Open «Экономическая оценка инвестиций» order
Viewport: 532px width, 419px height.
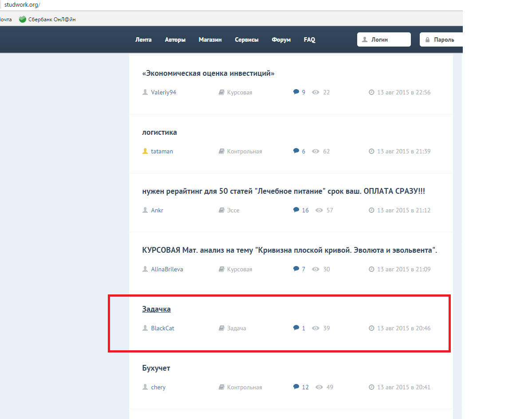click(x=208, y=73)
